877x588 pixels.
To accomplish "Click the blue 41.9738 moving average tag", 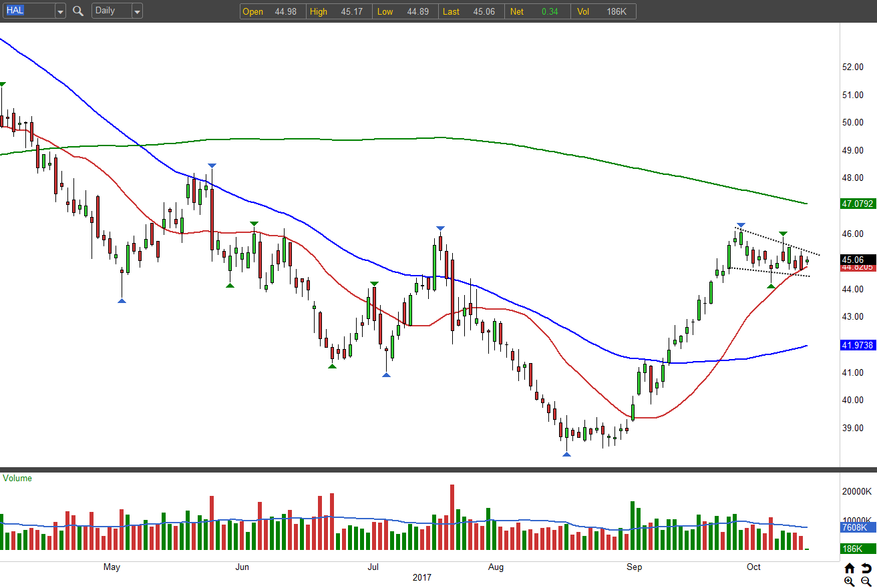I will (858, 345).
